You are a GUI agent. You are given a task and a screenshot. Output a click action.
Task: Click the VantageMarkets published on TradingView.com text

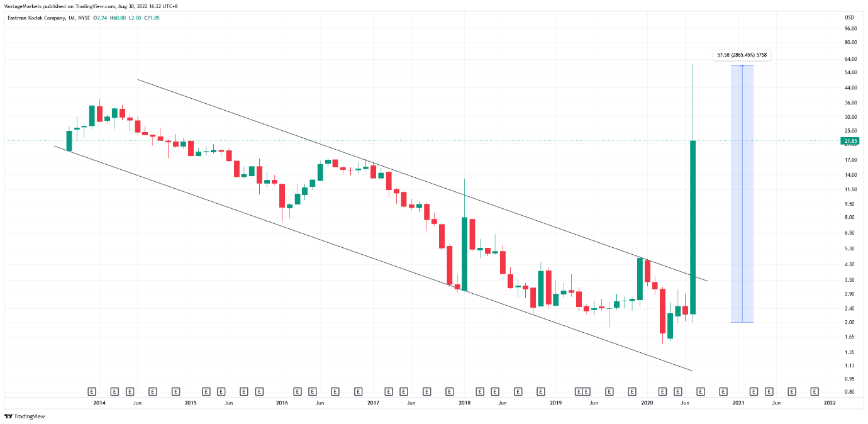click(x=58, y=6)
